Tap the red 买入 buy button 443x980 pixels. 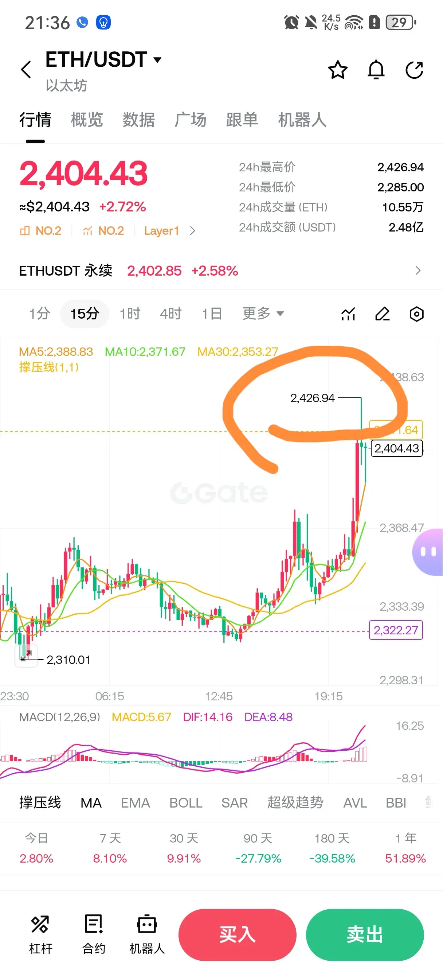[237, 935]
